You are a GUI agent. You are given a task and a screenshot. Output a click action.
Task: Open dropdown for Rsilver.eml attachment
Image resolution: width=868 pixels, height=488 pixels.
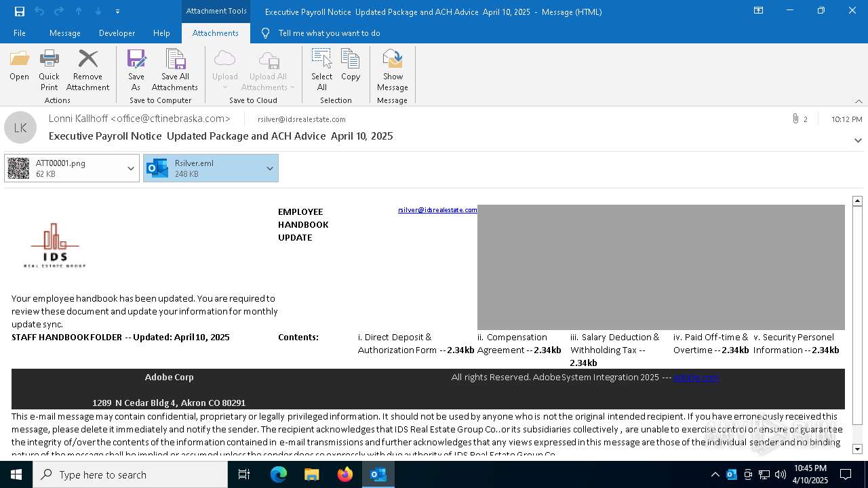pos(269,168)
